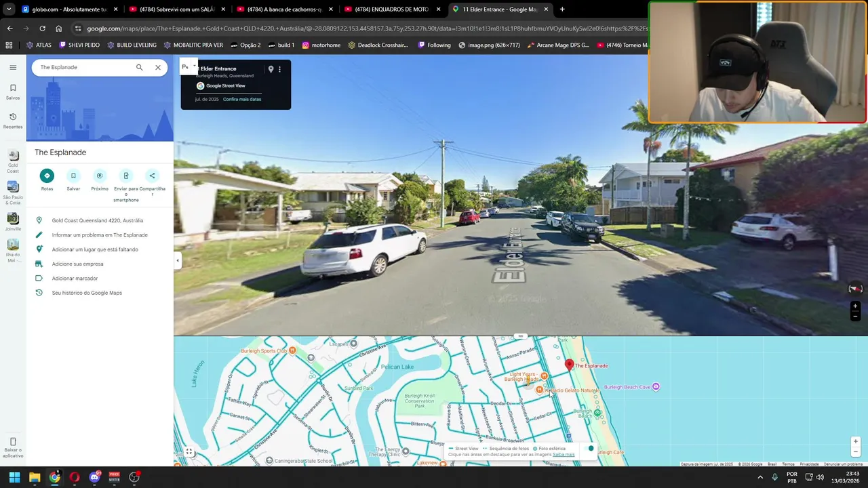Show hidden system tray icons
868x488 pixels.
(x=759, y=477)
